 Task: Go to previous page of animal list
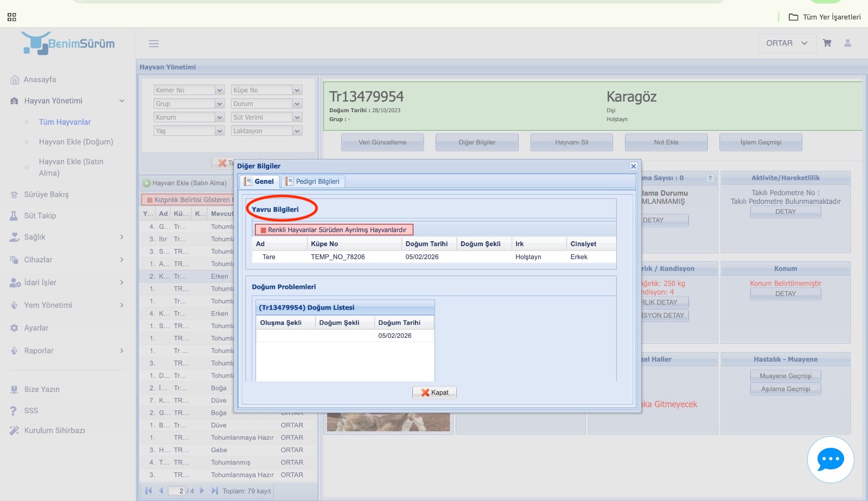pos(161,491)
